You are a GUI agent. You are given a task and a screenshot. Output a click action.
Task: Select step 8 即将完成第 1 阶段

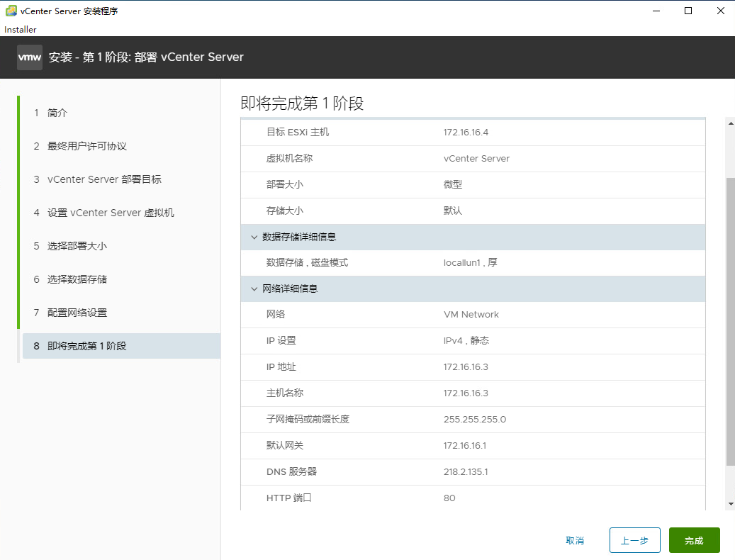(121, 346)
